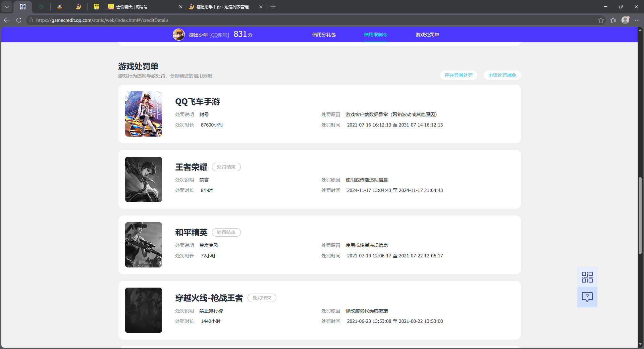
Task: Open the help feedback floating icon
Action: point(587,297)
